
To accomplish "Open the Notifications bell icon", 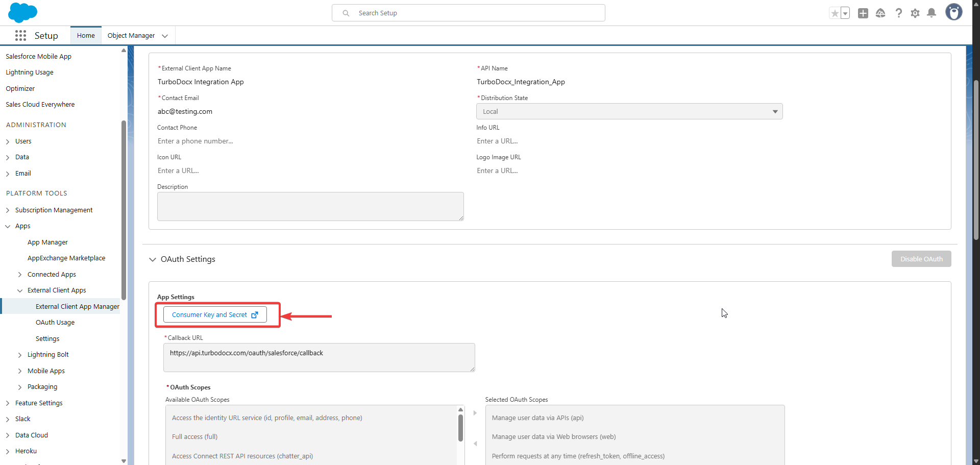I will click(x=932, y=13).
